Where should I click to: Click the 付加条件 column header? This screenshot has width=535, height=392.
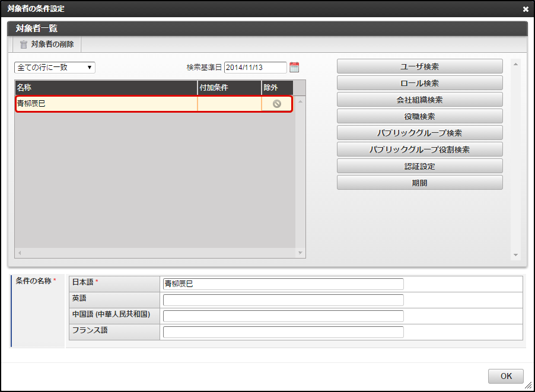click(230, 88)
